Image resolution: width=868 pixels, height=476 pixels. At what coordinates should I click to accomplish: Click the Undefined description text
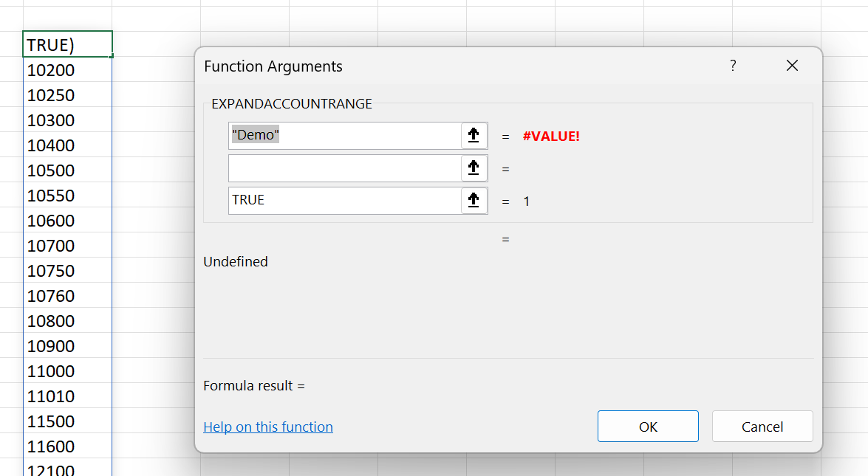point(235,261)
